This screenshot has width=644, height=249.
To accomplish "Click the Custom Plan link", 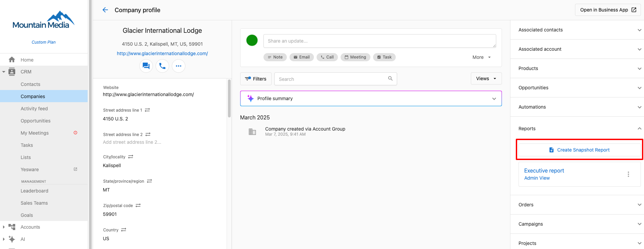I will (44, 42).
